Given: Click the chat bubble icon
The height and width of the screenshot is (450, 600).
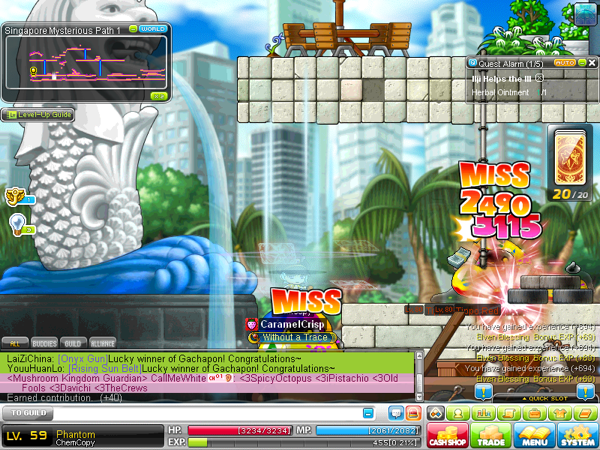Looking at the screenshot, I should 396,413.
